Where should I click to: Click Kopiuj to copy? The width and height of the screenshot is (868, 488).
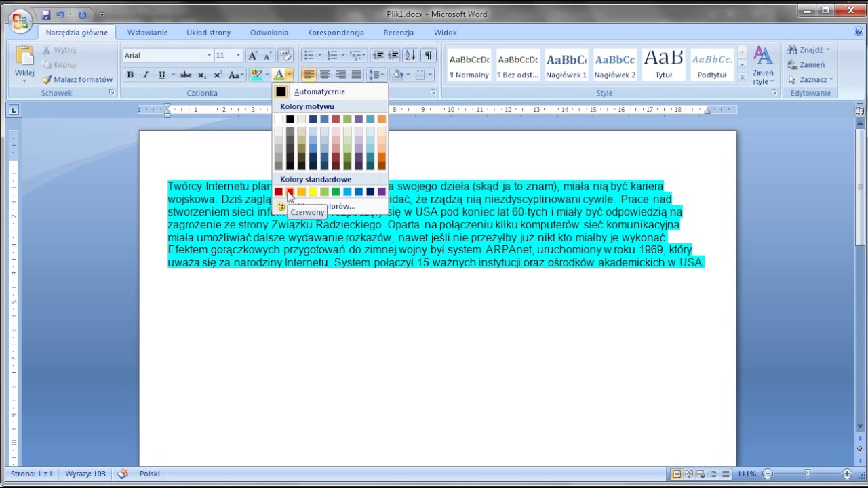pos(59,64)
